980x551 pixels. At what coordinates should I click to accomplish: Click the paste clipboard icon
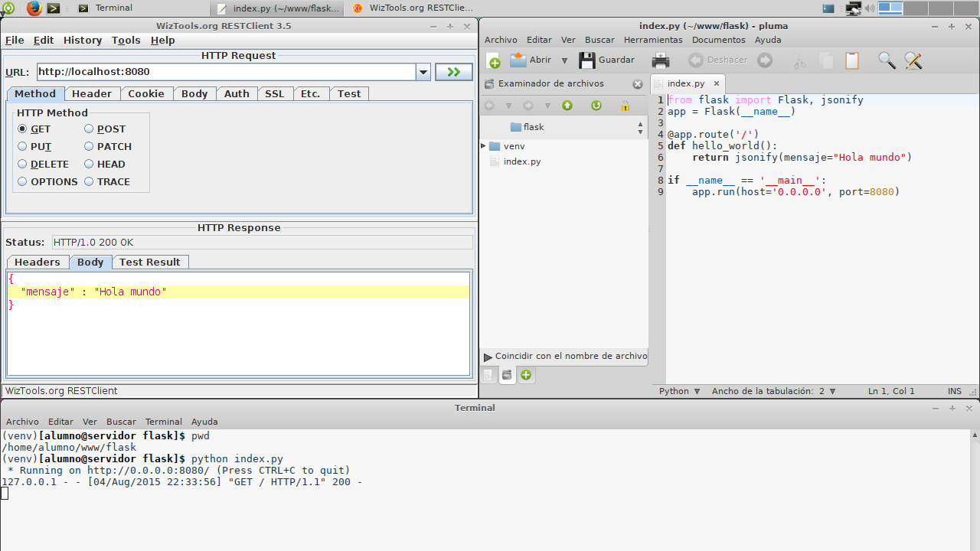click(x=852, y=60)
